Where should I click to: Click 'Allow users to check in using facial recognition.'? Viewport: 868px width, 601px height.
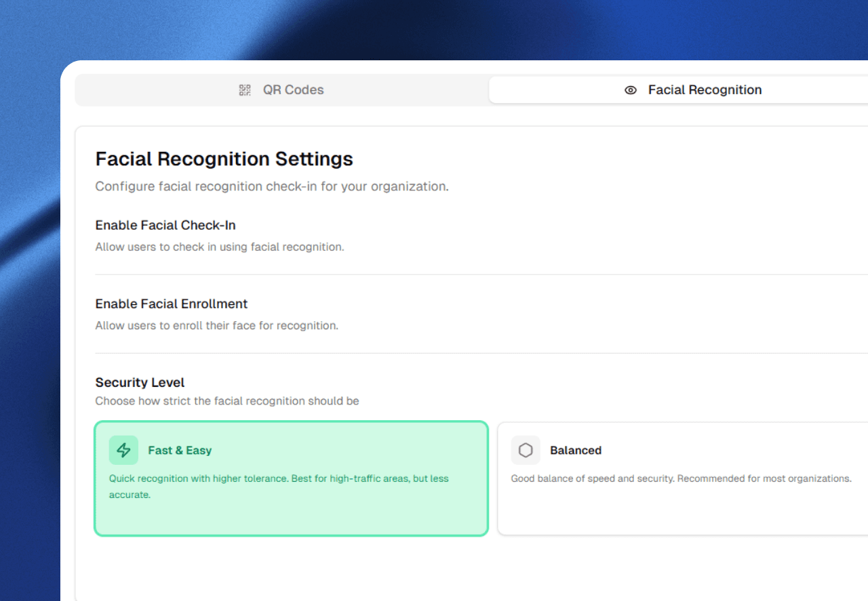(x=220, y=247)
